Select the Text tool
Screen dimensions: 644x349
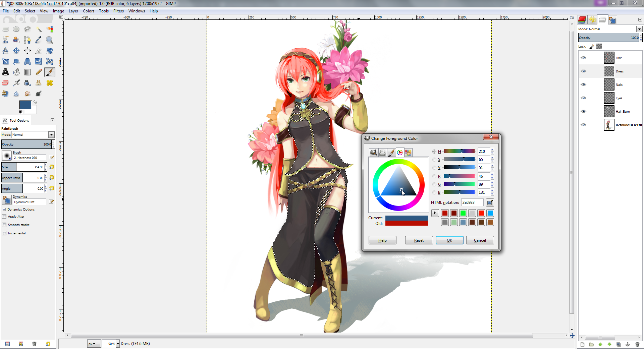pos(5,72)
